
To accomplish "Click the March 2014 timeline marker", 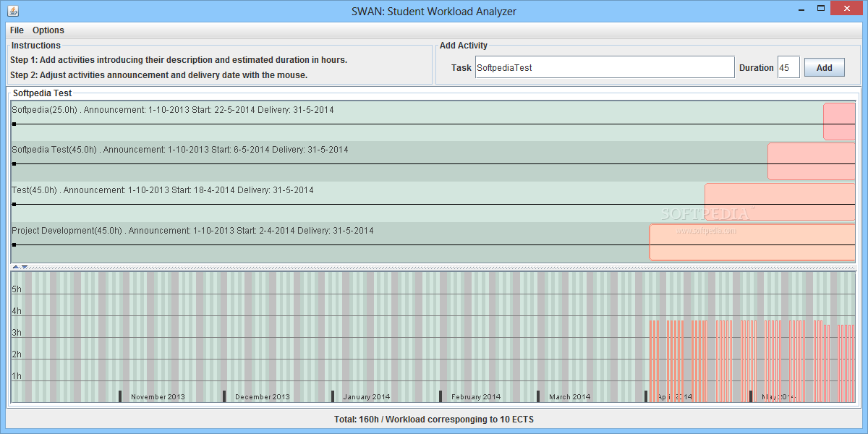I will tap(538, 396).
